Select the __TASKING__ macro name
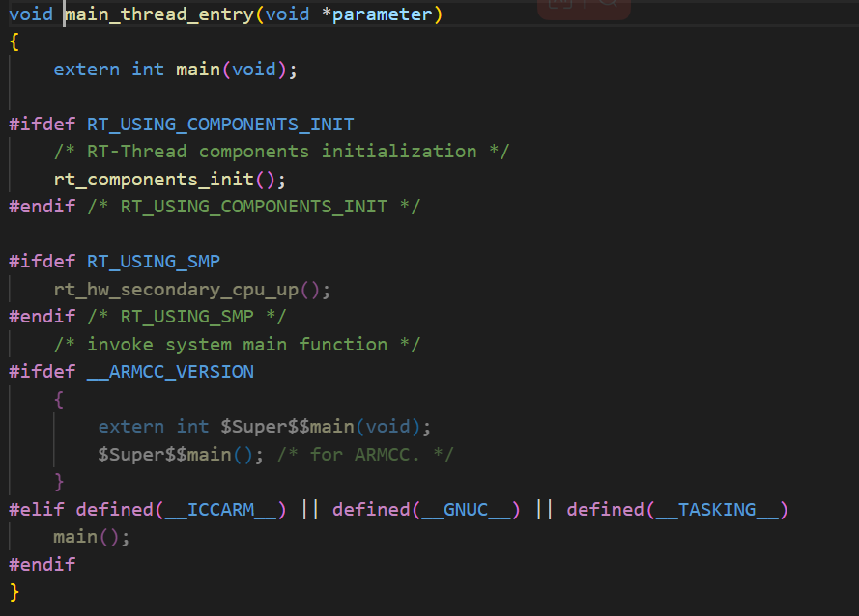 point(717,510)
